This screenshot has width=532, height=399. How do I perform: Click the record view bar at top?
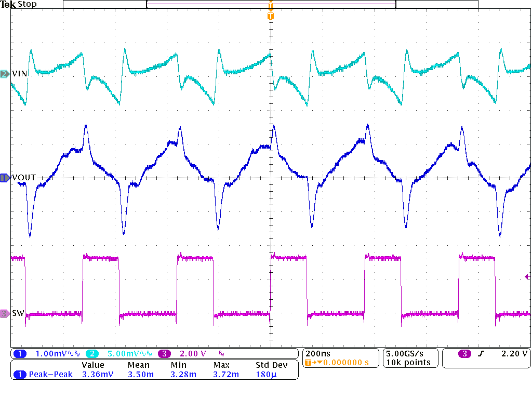pyautogui.click(x=270, y=4)
